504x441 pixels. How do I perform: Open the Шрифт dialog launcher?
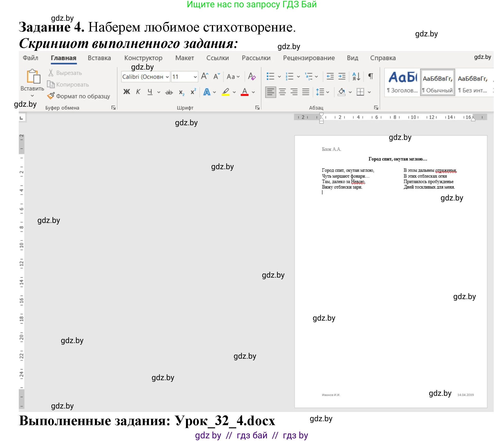point(257,107)
